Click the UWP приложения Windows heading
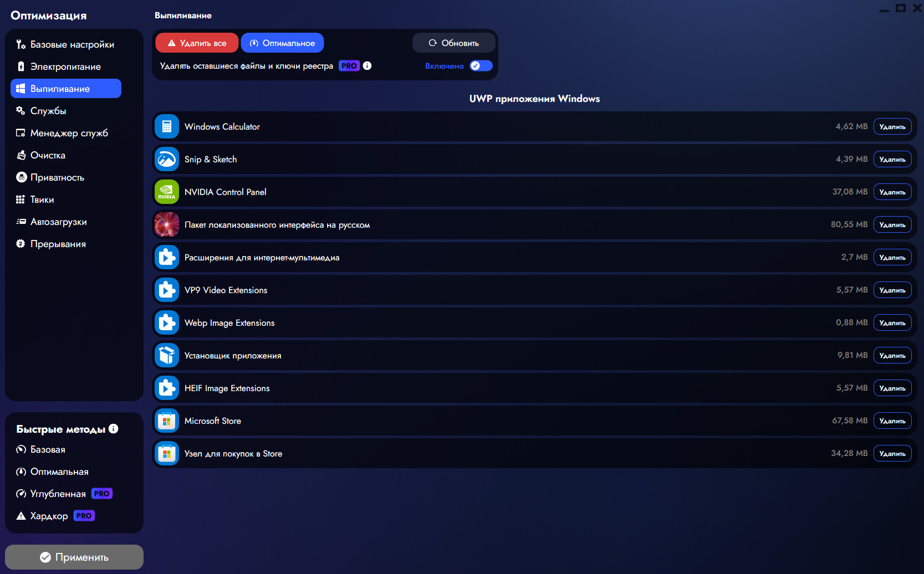Image resolution: width=924 pixels, height=574 pixels. pos(534,99)
